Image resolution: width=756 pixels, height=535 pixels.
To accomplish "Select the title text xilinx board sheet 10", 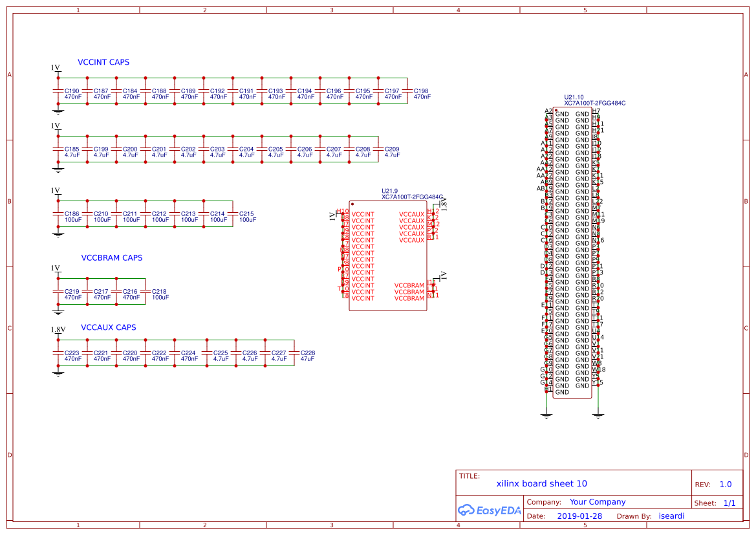I will [542, 483].
